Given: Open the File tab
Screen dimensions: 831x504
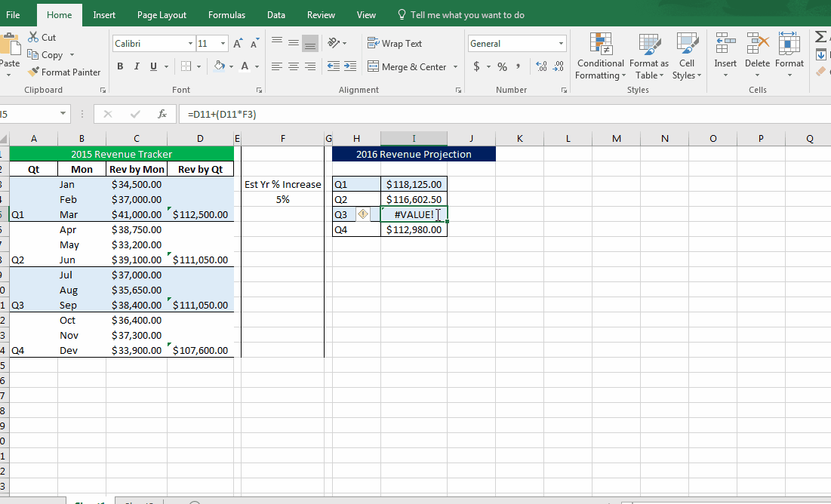Looking at the screenshot, I should tap(14, 15).
